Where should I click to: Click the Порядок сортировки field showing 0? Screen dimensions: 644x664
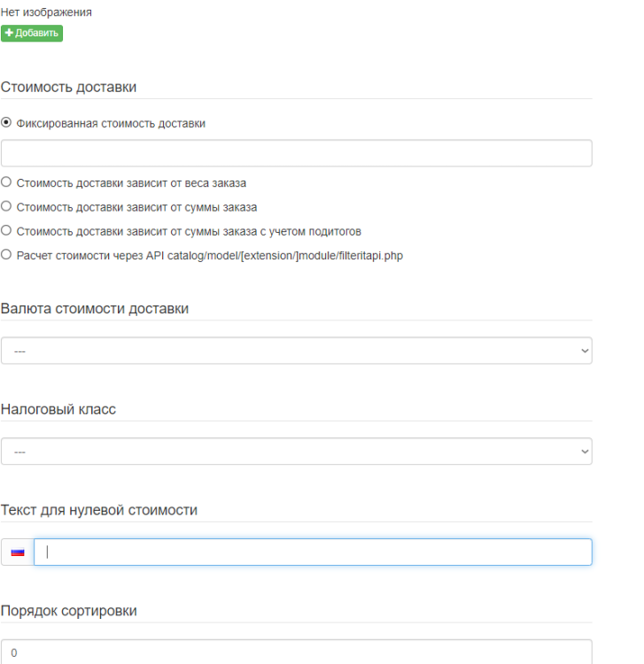click(x=296, y=652)
